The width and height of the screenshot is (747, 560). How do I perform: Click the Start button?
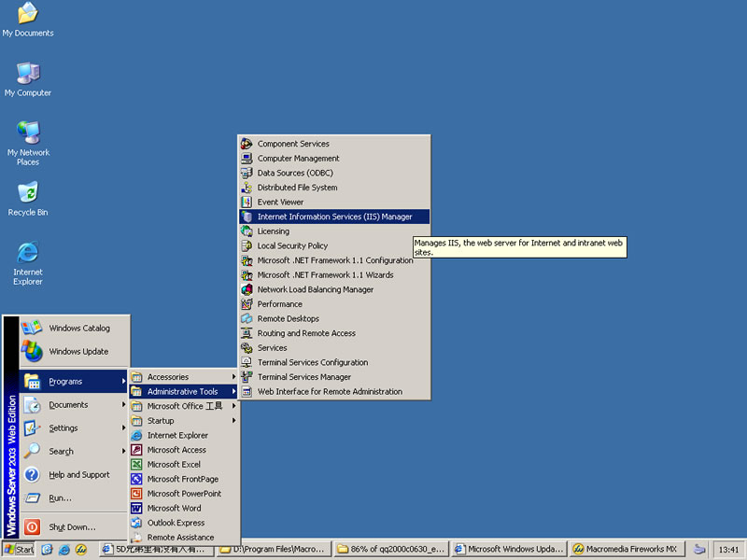pyautogui.click(x=18, y=550)
